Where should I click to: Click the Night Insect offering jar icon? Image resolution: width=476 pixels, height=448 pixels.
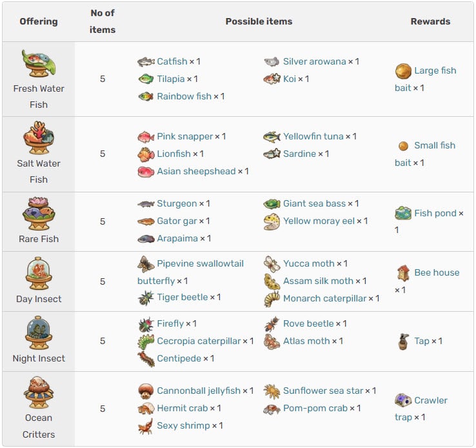click(39, 333)
